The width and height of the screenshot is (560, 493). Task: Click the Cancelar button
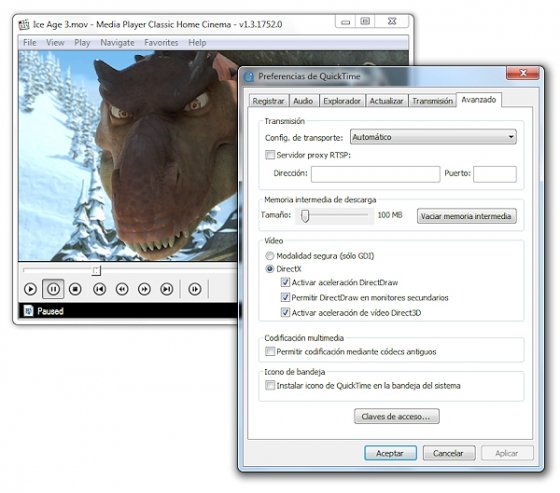point(449,453)
